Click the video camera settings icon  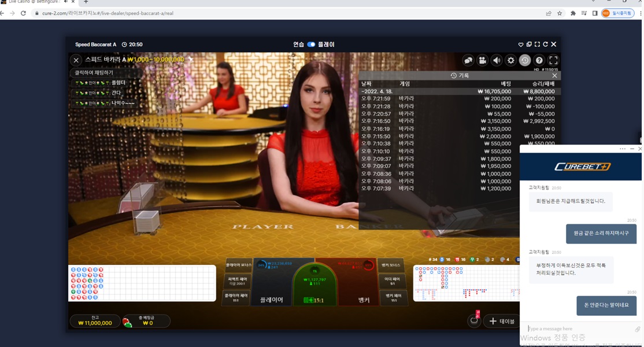click(483, 60)
